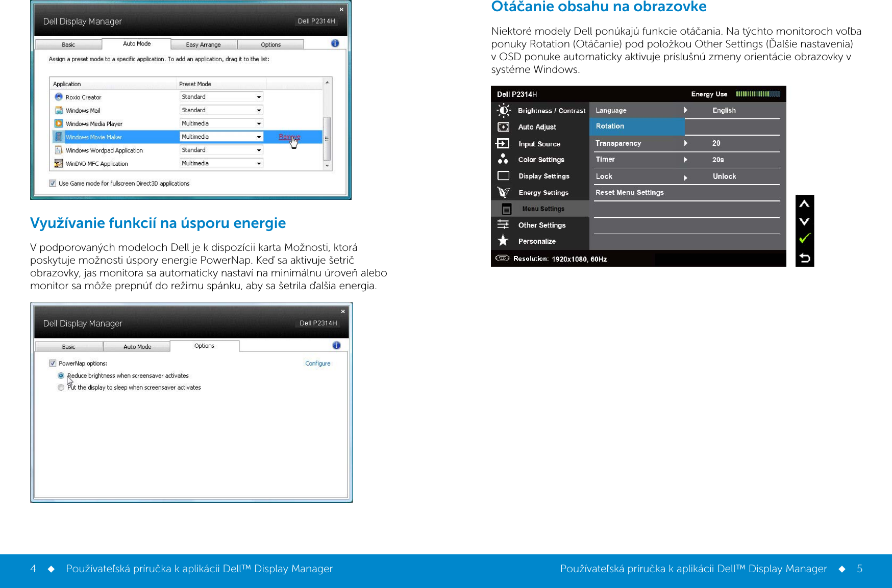Click the Windows Movie Maker icon
Screen dimensions: 892x588
[x=59, y=137]
